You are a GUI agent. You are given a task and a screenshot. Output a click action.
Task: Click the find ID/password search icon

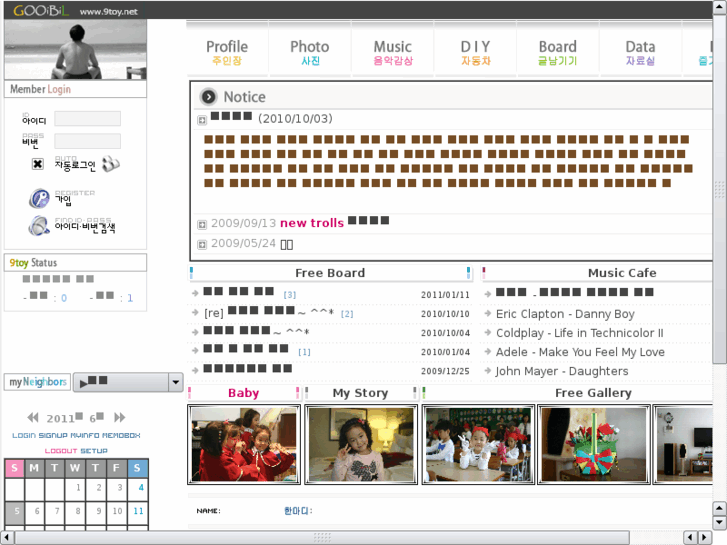coord(39,226)
